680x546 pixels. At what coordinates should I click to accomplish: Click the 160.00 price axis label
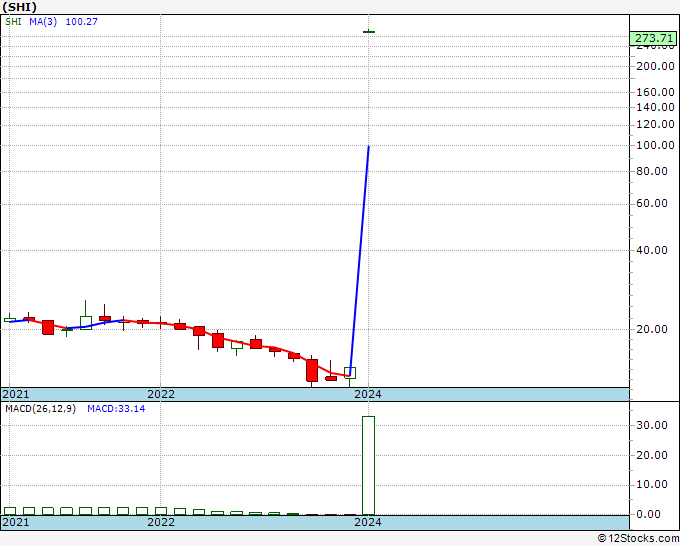click(655, 92)
